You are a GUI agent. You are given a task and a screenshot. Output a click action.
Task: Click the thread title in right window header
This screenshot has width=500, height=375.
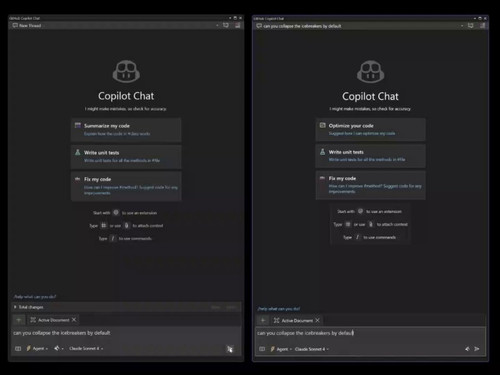click(302, 26)
